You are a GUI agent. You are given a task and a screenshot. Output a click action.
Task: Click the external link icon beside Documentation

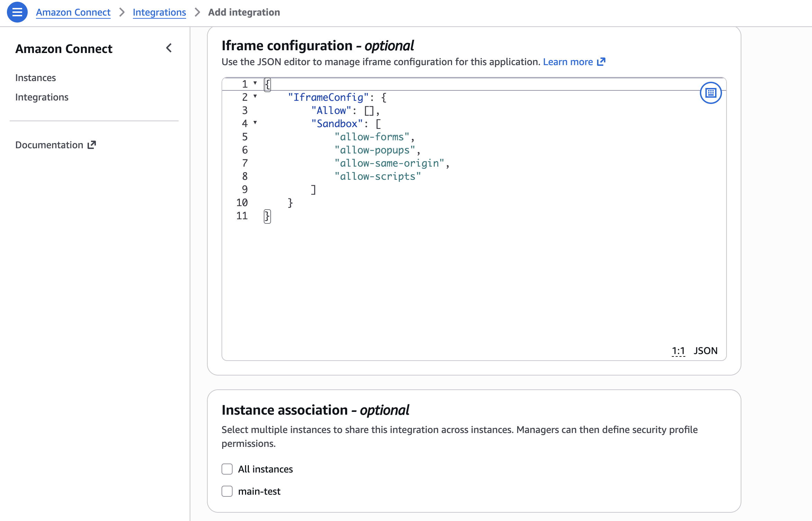[91, 144]
